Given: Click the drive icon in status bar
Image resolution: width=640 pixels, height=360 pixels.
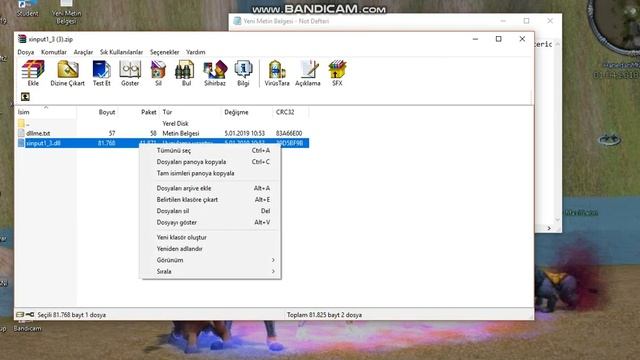Looking at the screenshot, I should (x=20, y=315).
